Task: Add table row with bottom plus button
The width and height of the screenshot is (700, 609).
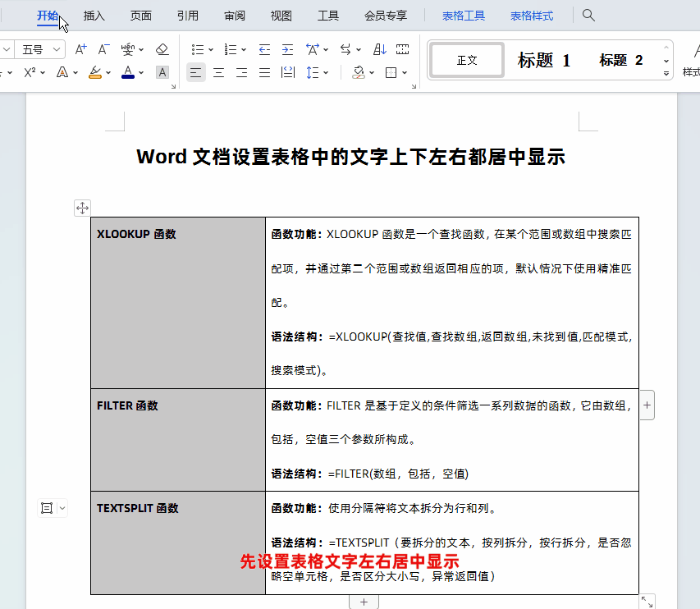Action: [364, 602]
